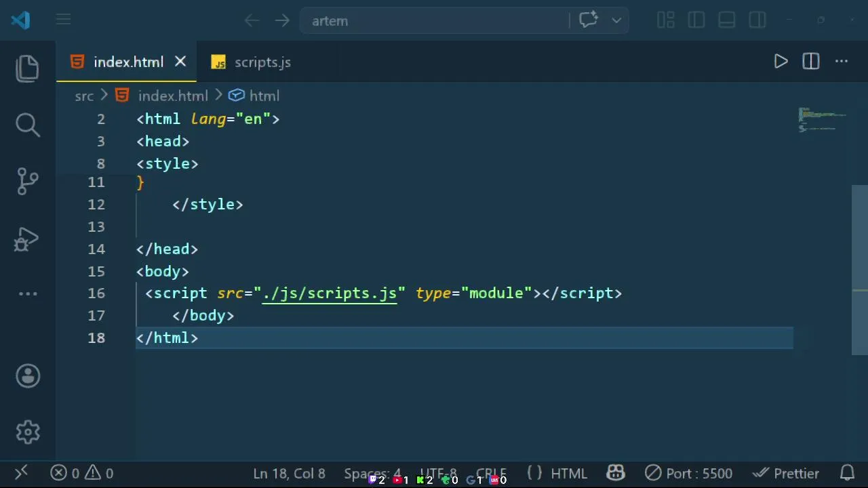Go back using the left arrow
Image resolution: width=868 pixels, height=488 pixels.
(x=252, y=20)
